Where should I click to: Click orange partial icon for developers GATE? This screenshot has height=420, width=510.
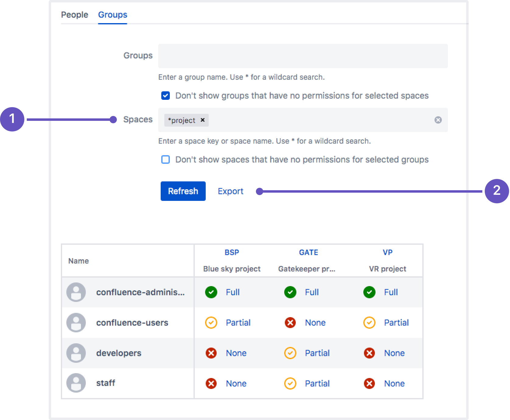tap(290, 353)
